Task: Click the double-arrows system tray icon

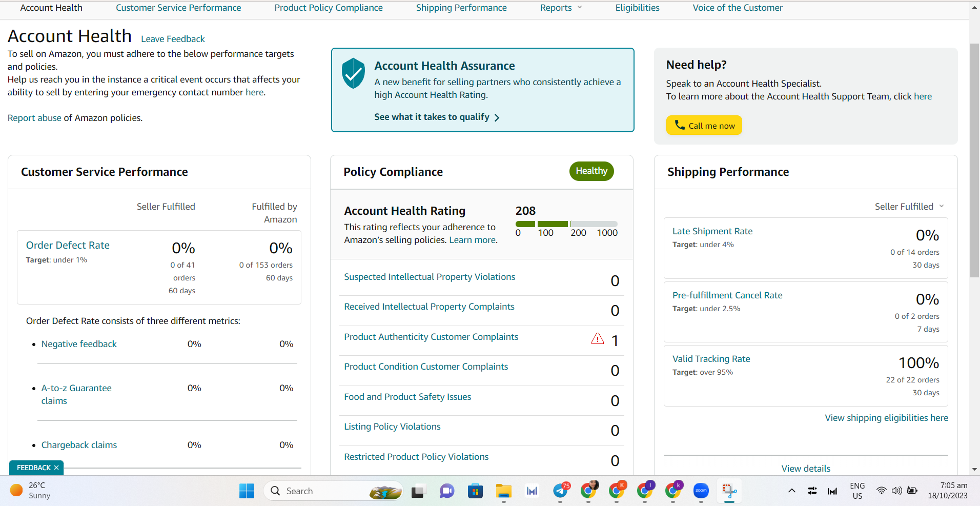Action: coord(812,491)
